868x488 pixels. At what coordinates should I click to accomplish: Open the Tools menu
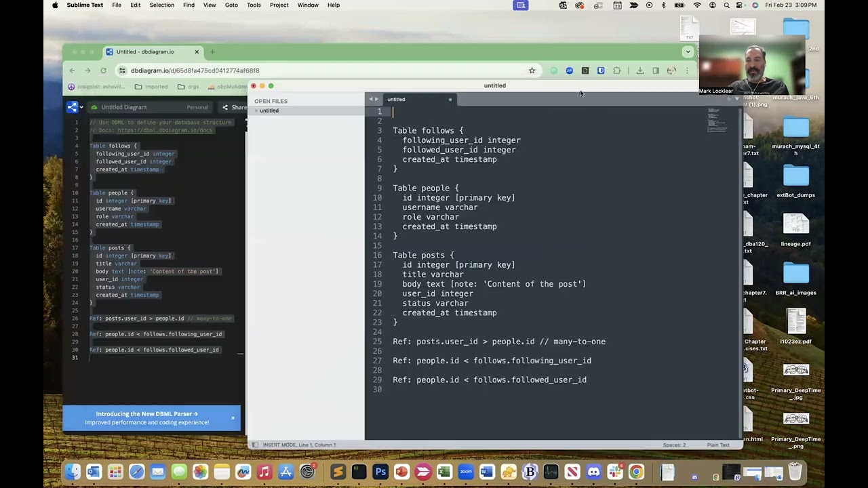(254, 5)
